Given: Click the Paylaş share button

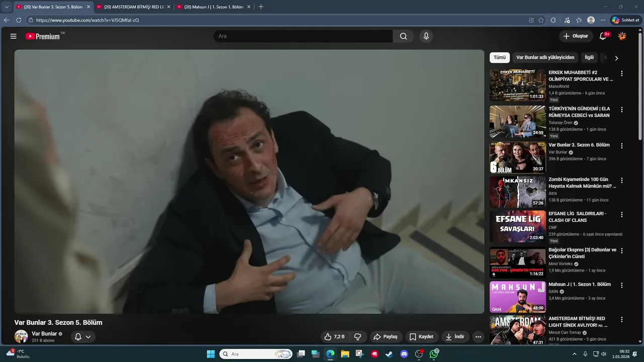Looking at the screenshot, I should point(385,337).
